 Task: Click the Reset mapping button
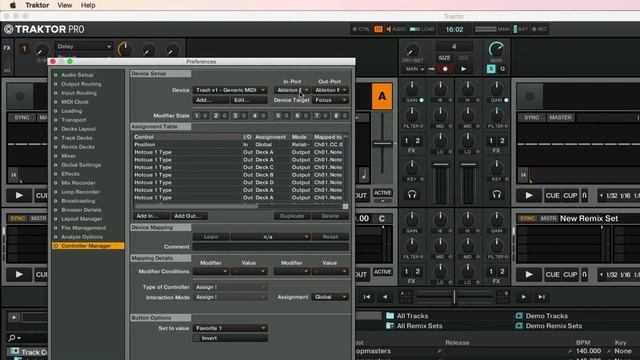pyautogui.click(x=330, y=237)
